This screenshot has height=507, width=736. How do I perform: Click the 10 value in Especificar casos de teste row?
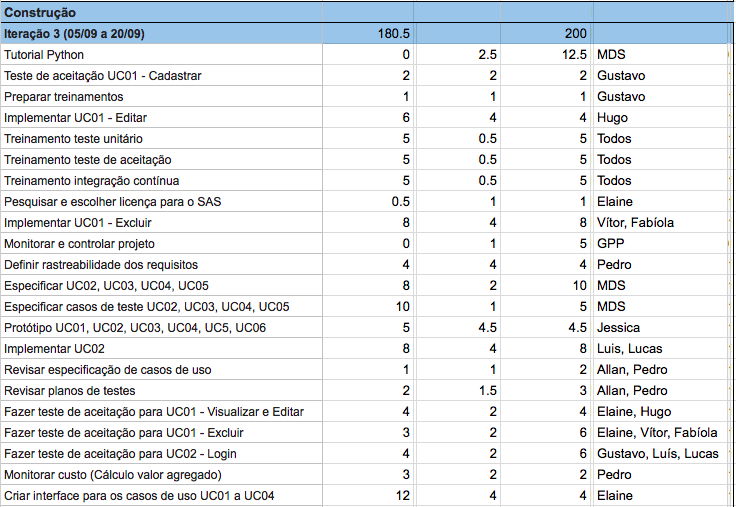(368, 307)
